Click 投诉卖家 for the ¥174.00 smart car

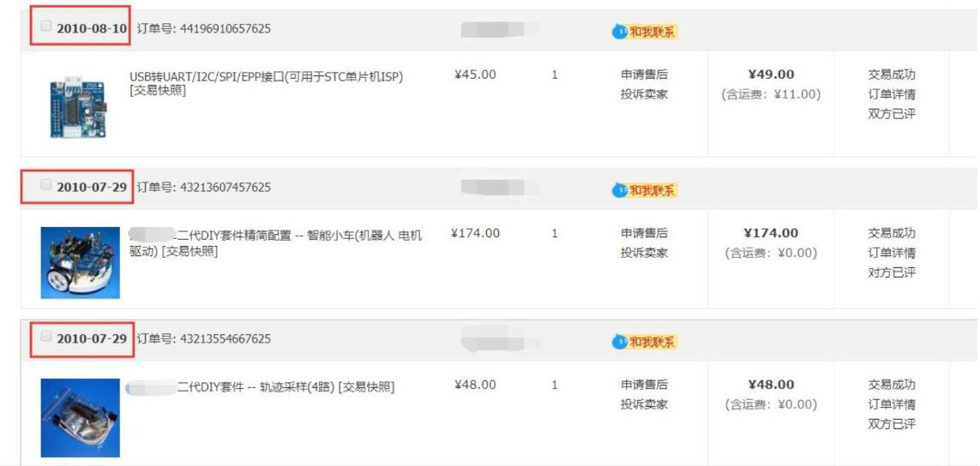point(644,253)
